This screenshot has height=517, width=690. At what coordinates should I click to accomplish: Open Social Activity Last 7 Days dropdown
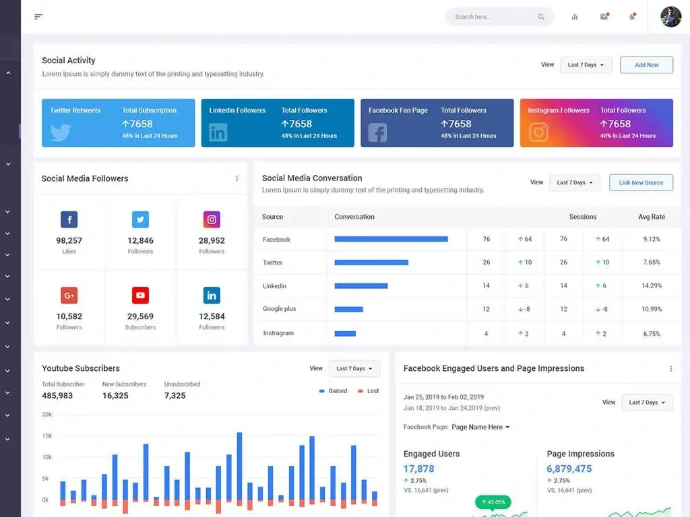585,65
